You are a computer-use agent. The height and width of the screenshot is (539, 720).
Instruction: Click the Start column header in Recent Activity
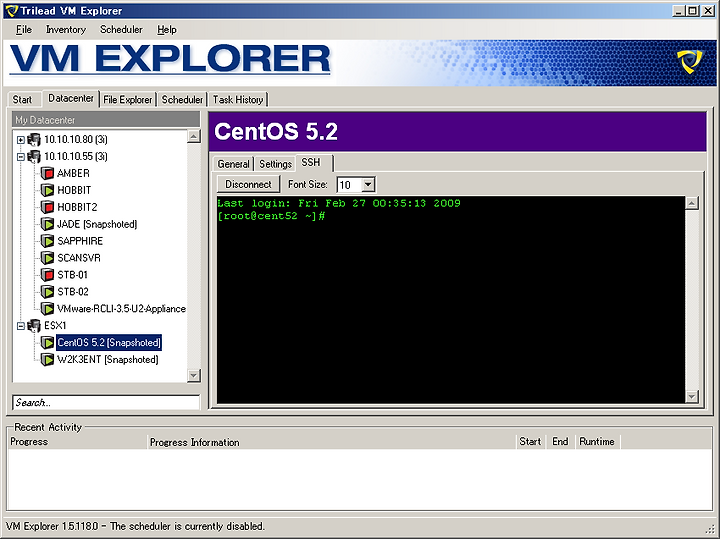coord(530,442)
